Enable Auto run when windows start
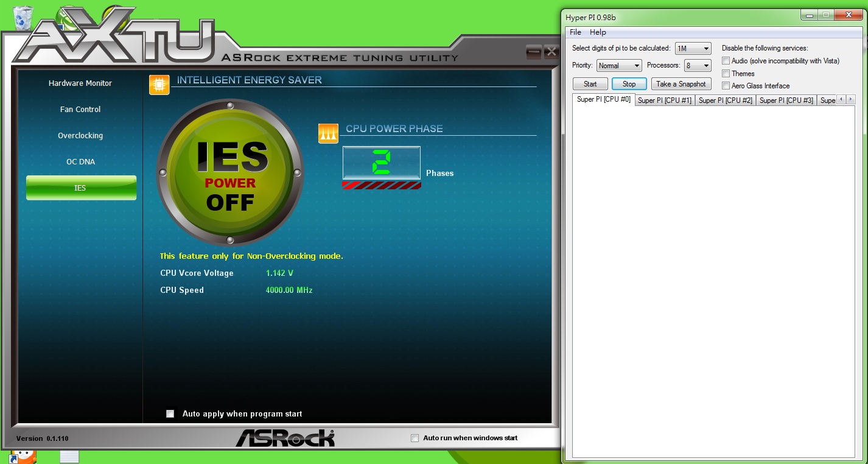 (415, 438)
